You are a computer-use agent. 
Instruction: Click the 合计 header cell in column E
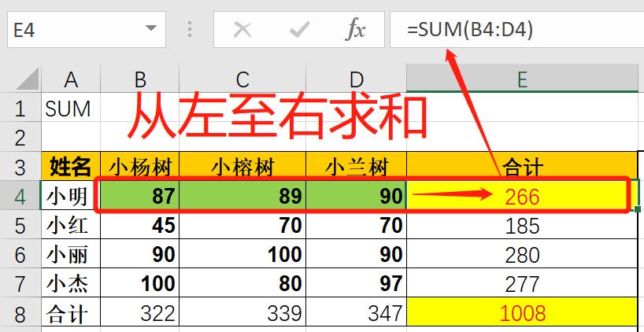pos(522,166)
